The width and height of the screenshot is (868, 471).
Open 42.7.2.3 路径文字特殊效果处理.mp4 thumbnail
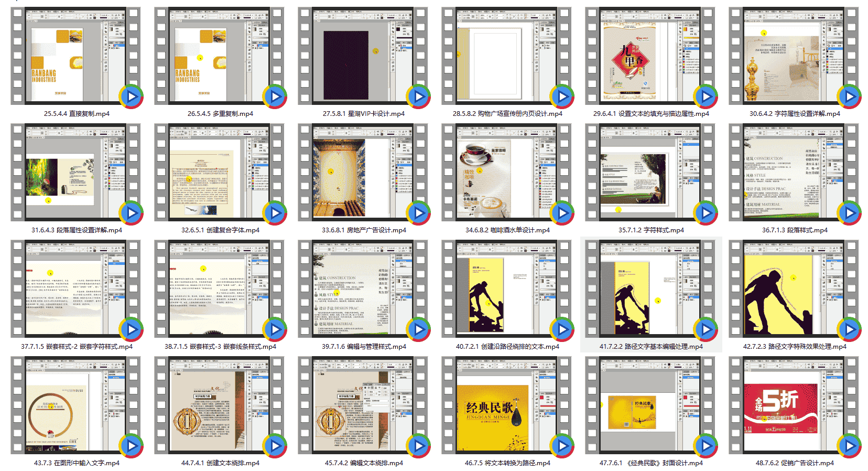[x=794, y=288]
